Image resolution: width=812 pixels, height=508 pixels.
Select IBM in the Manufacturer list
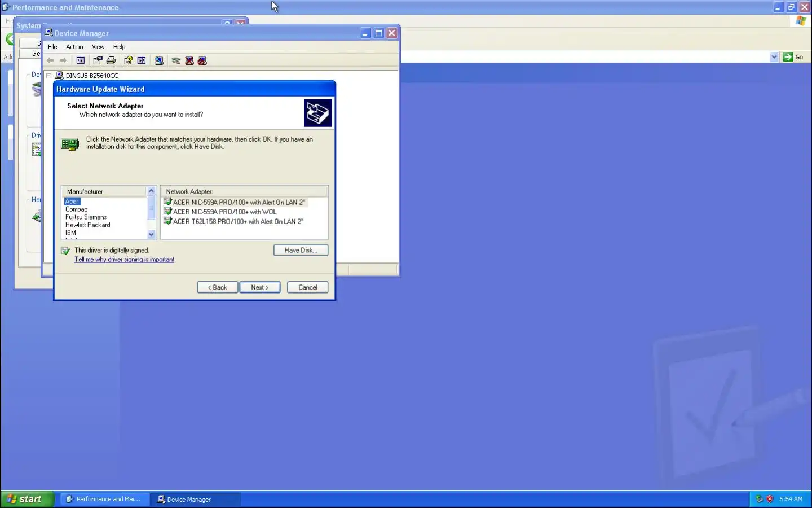(x=70, y=233)
